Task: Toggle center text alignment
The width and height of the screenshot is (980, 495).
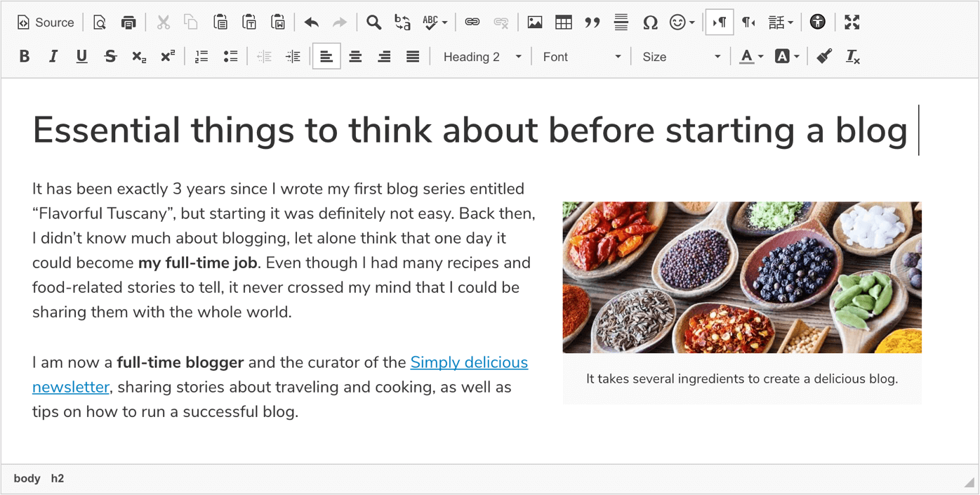Action: tap(355, 56)
